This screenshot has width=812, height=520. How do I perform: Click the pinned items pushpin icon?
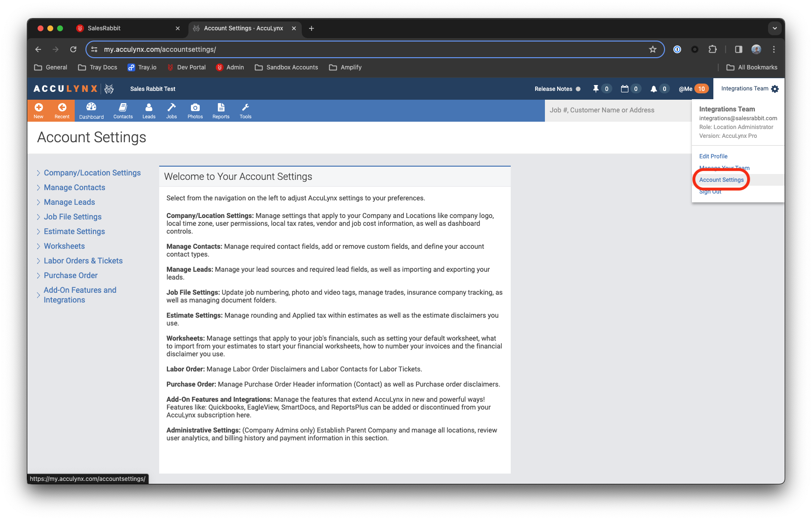(x=596, y=89)
